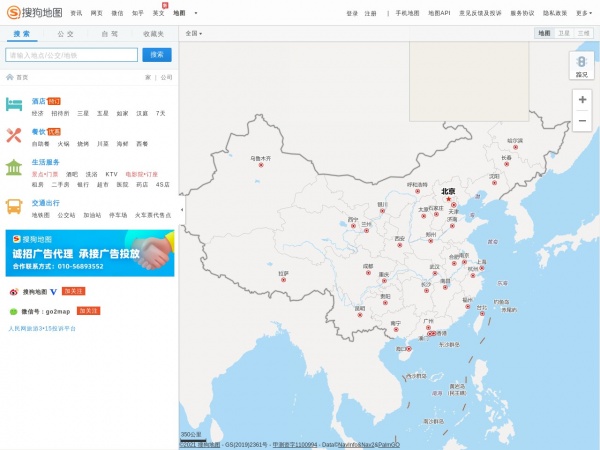The height and width of the screenshot is (450, 600).
Task: Collapse the left panel with arrow handle
Action: click(x=182, y=210)
